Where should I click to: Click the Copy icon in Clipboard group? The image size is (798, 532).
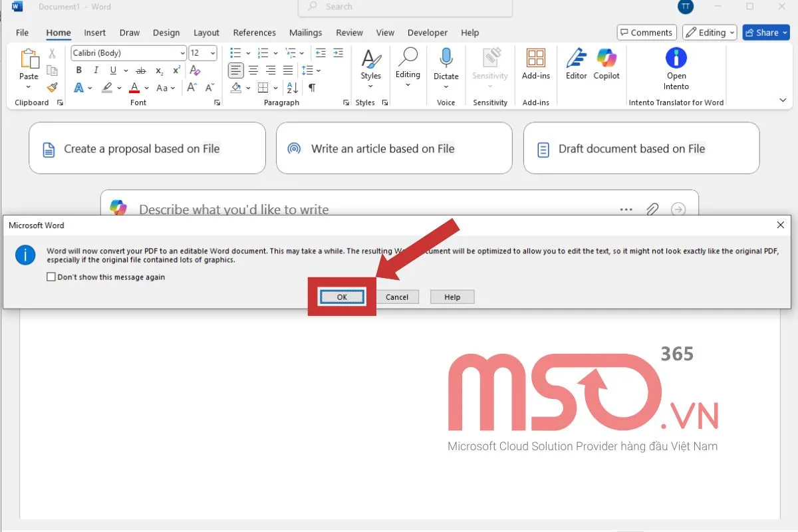click(53, 70)
